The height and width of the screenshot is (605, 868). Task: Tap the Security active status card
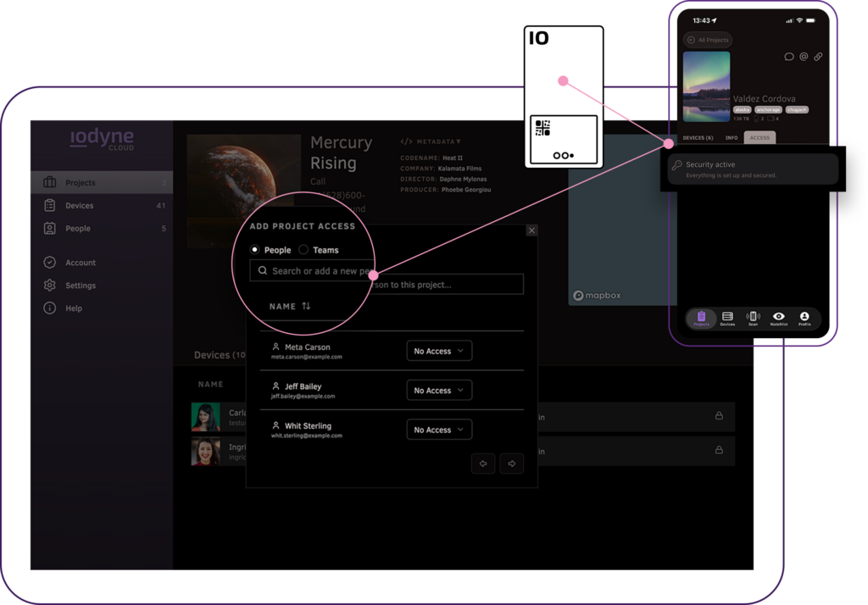pyautogui.click(x=753, y=169)
